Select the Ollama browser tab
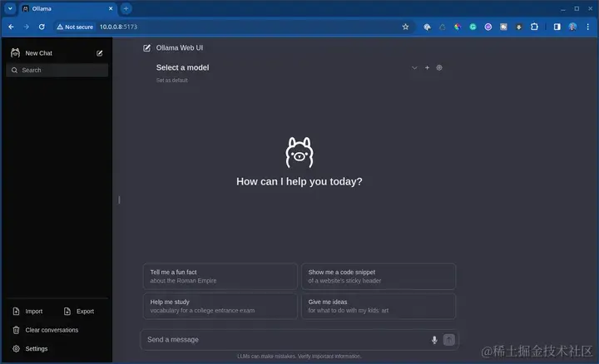Viewport: 599px width, 364px height. coord(68,9)
